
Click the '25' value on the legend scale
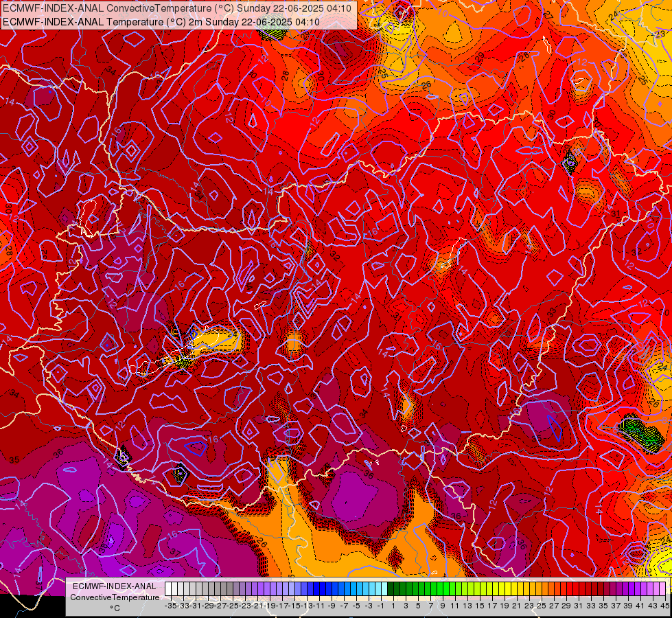coord(542,606)
